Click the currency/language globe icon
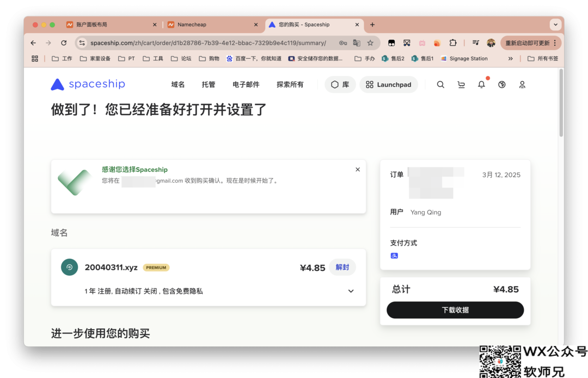 [x=502, y=85]
